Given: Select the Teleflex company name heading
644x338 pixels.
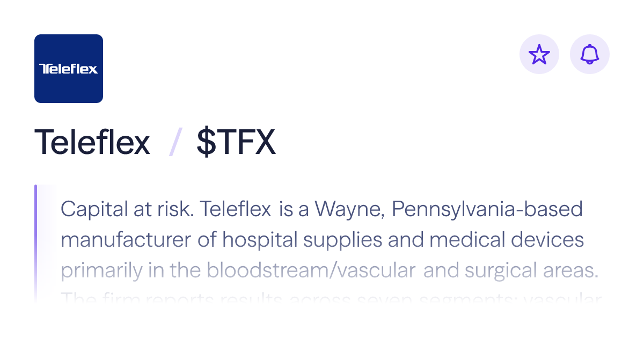Looking at the screenshot, I should tap(92, 141).
